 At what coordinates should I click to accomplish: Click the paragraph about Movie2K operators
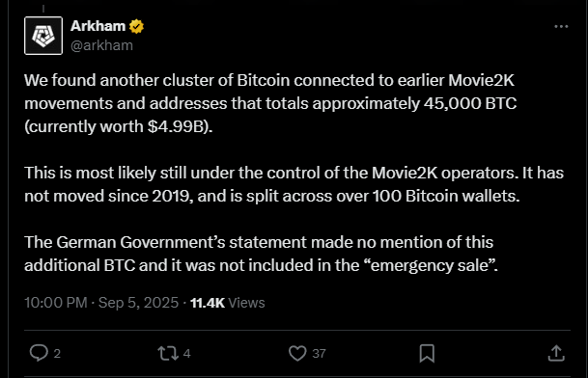(294, 184)
